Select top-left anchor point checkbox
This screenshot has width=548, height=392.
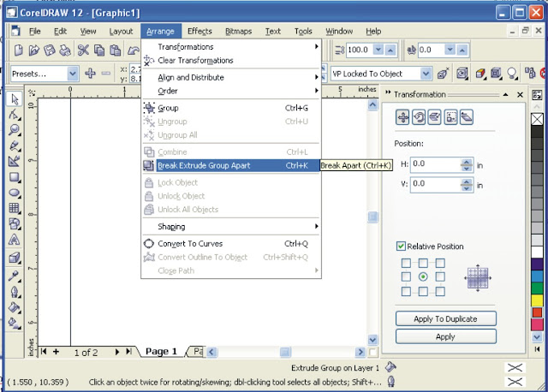tap(406, 263)
